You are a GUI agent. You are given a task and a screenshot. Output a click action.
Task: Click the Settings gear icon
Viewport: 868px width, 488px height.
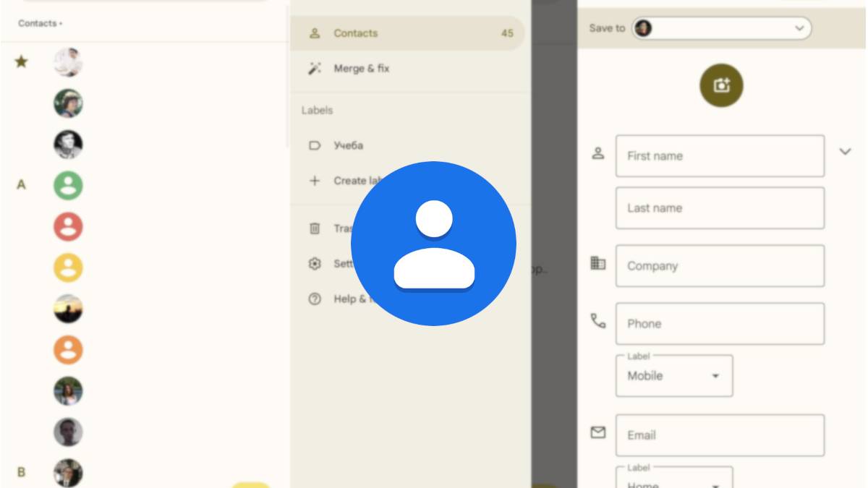(x=315, y=264)
